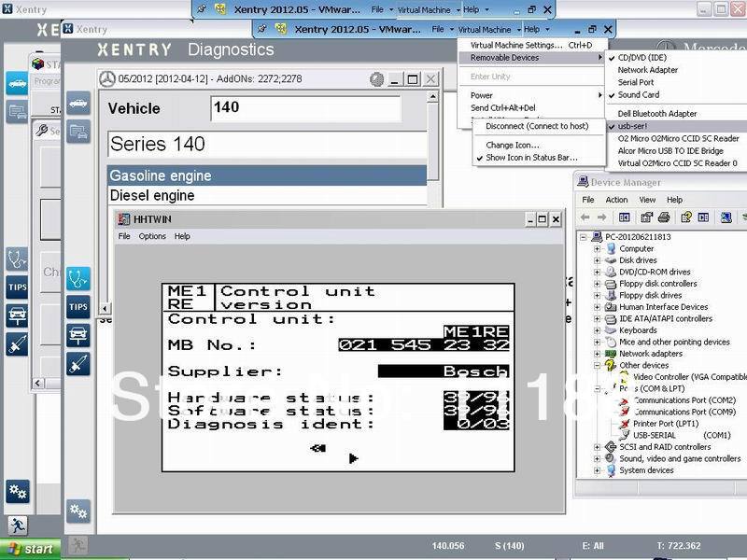Choose Disconnect (Connect to host)
Image resolution: width=747 pixels, height=560 pixels.
pos(537,126)
